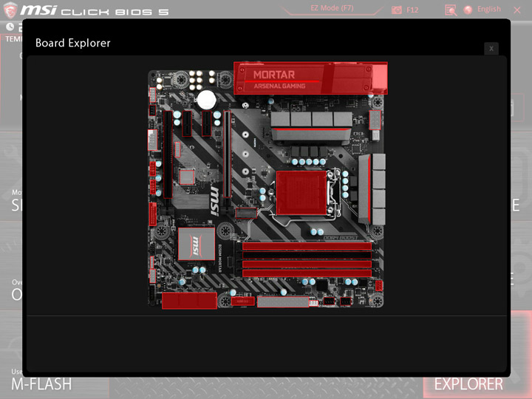Viewport: 532px width, 399px height.
Task: Select the short PCIe x1 slot below the battery
Action: [x=207, y=123]
